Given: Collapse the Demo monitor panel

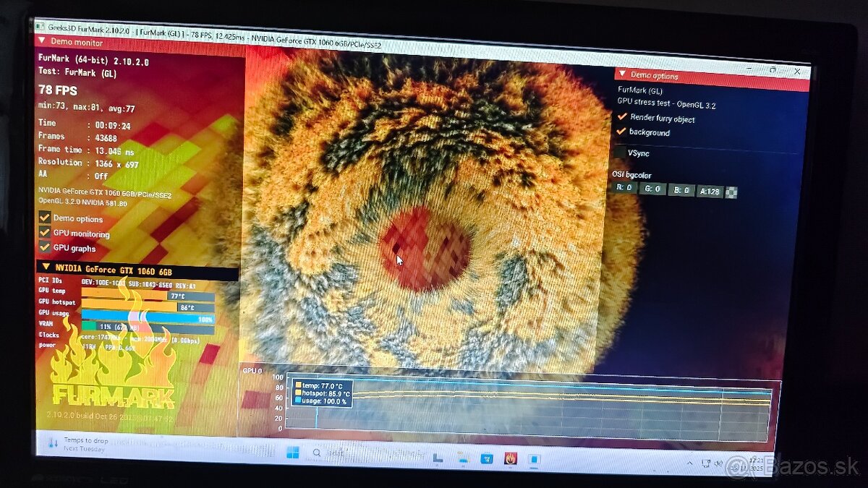Looking at the screenshot, I should (41, 41).
